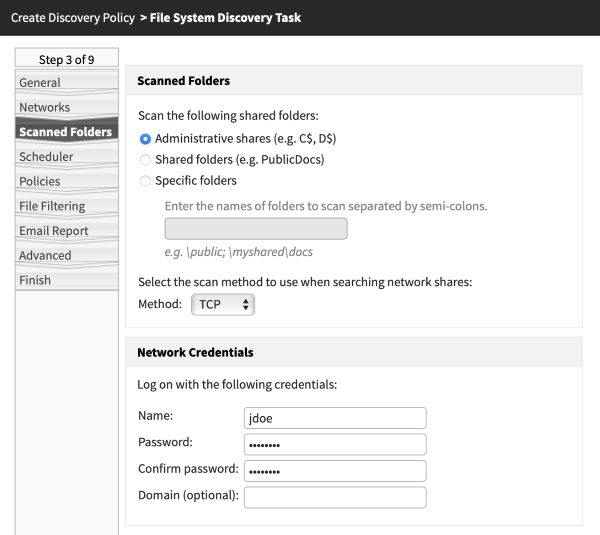Open the General step in sidebar
Screen dimensions: 600x535
click(40, 83)
